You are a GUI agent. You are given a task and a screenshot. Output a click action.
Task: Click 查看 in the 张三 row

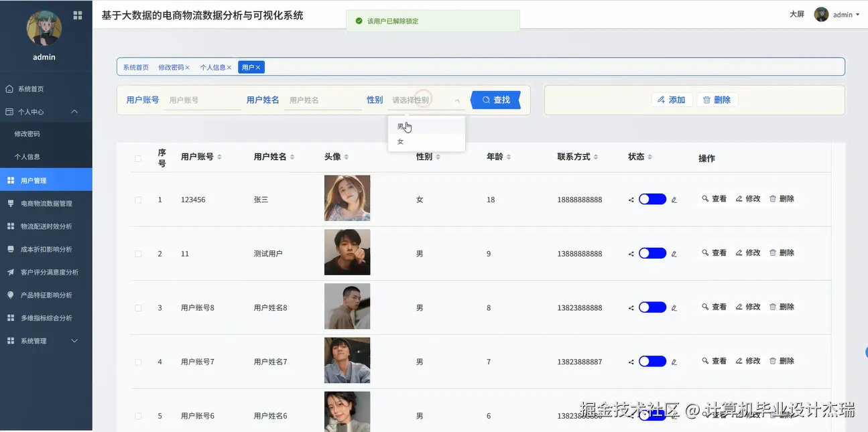[x=715, y=199]
